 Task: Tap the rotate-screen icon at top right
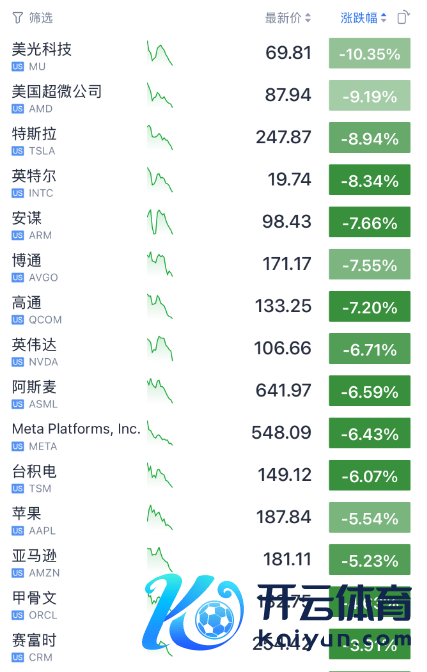pyautogui.click(x=403, y=18)
